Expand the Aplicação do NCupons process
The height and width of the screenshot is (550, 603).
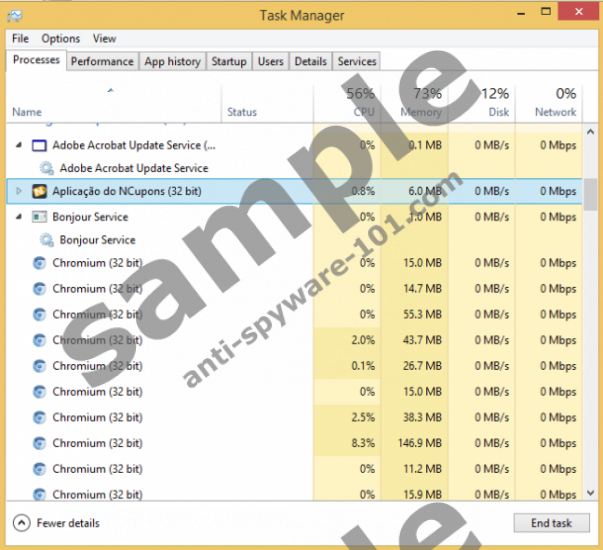coord(19,191)
